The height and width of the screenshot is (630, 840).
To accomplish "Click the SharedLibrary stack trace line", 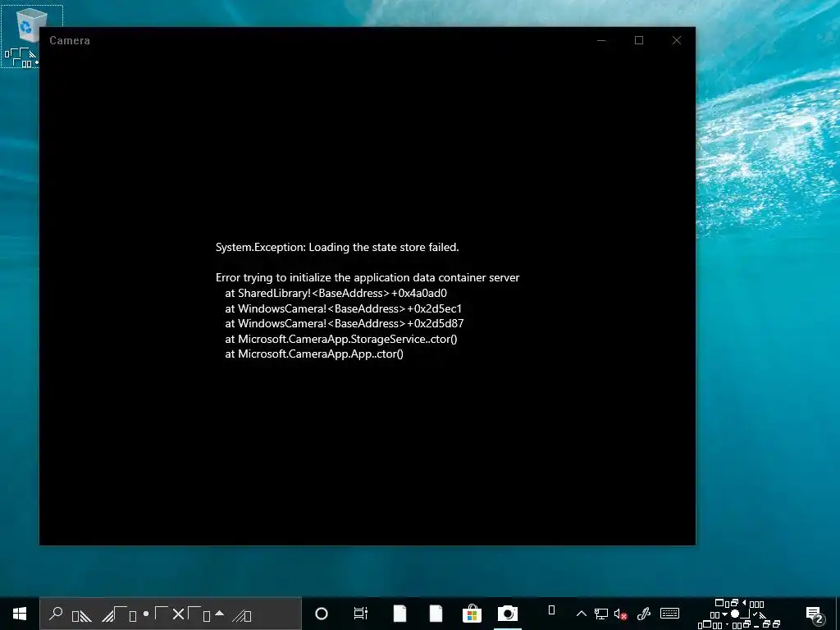I will click(336, 293).
